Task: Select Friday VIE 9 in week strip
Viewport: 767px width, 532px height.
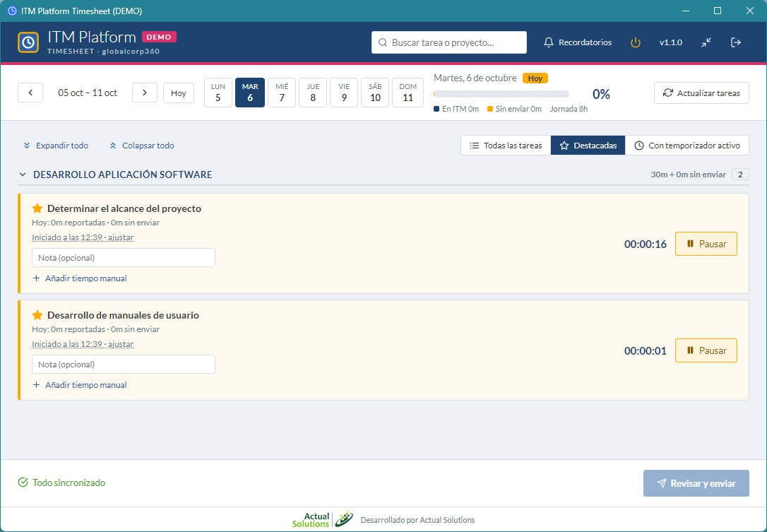Action: pos(344,93)
